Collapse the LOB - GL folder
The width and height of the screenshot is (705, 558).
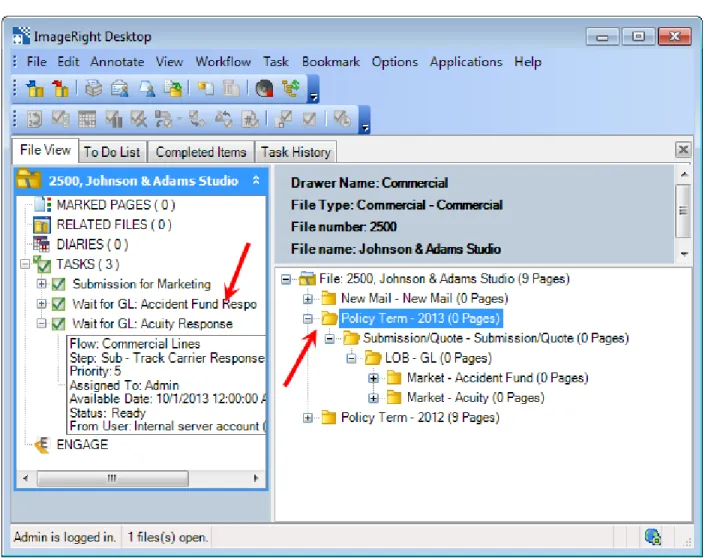coord(351,358)
